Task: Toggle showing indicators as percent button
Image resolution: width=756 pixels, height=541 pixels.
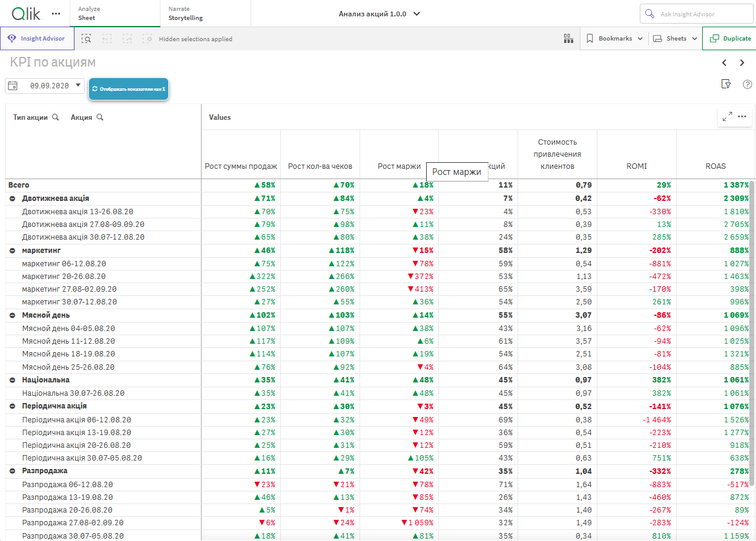Action: 128,89
